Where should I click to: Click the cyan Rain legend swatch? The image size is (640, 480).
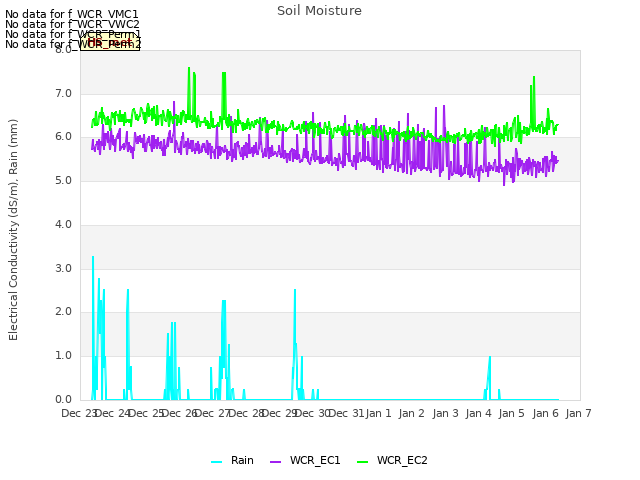point(216,462)
